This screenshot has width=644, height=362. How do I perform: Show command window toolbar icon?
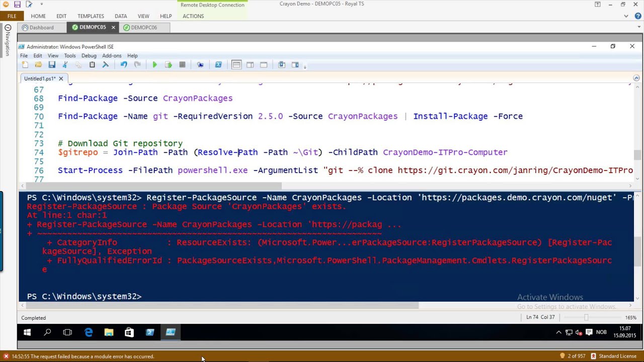(x=282, y=65)
